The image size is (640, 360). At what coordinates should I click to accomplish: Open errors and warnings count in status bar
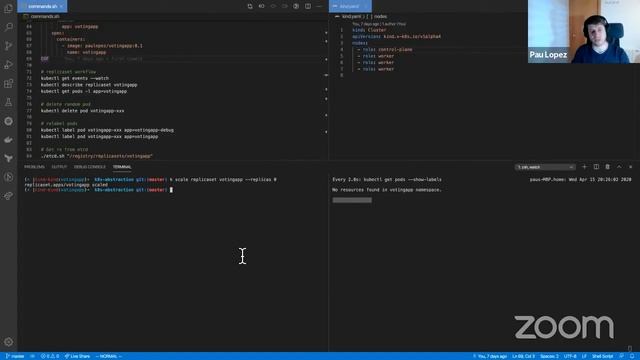49,356
